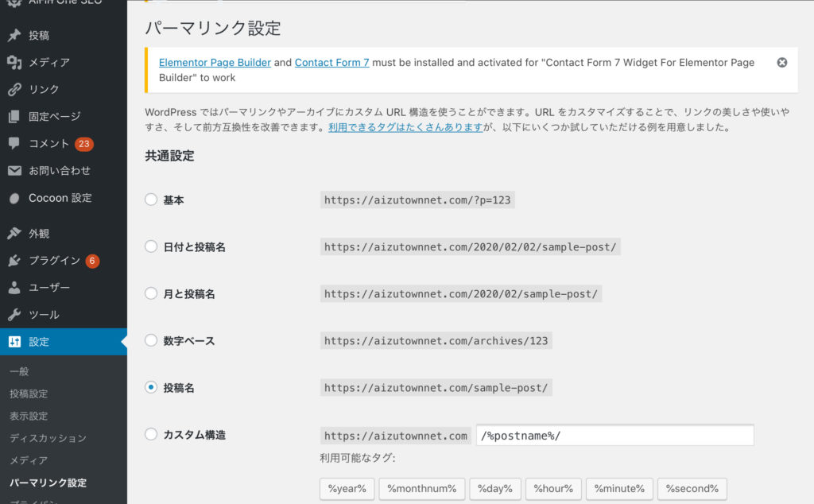Insert the %minute% tag
Screen dimensions: 814x504
pos(619,488)
